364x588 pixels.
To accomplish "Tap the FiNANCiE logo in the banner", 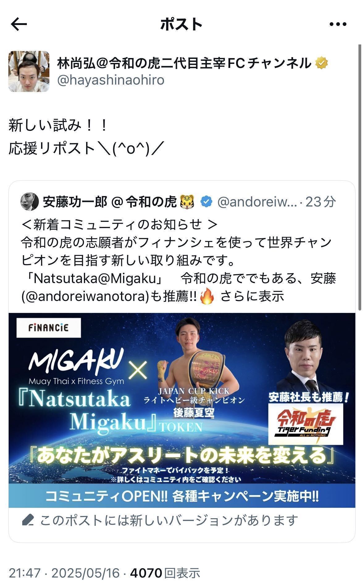I will 48,327.
